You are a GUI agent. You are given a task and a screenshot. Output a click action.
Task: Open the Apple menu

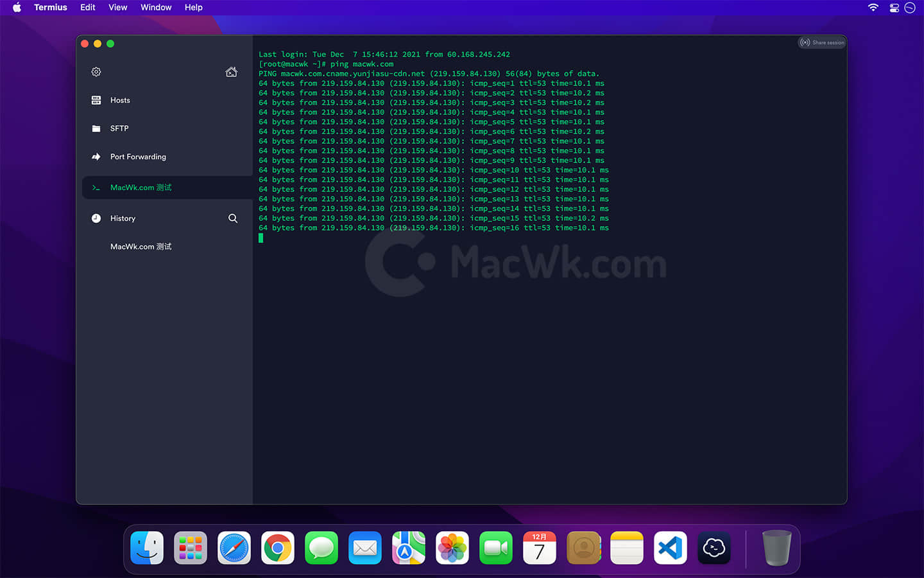[17, 8]
